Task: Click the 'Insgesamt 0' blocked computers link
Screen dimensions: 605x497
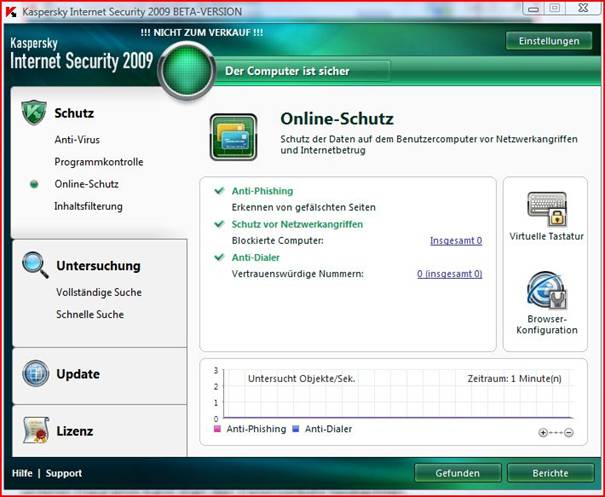Action: [x=456, y=241]
